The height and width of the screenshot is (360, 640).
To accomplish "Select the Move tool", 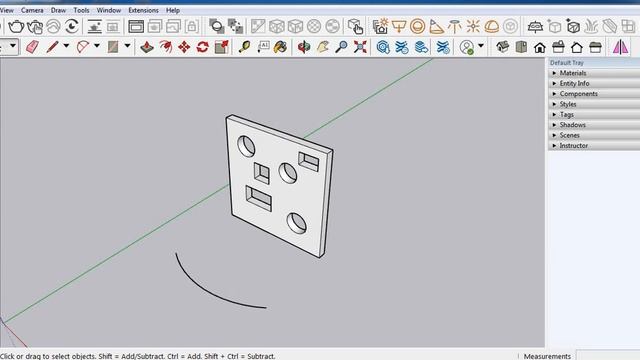I will pyautogui.click(x=184, y=47).
